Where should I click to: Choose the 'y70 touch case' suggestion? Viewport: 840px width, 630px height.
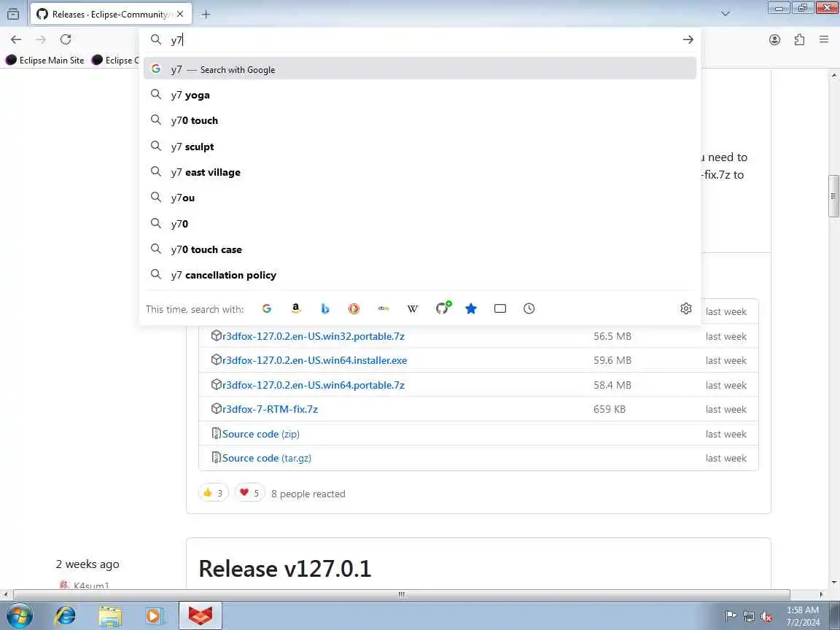pos(420,249)
